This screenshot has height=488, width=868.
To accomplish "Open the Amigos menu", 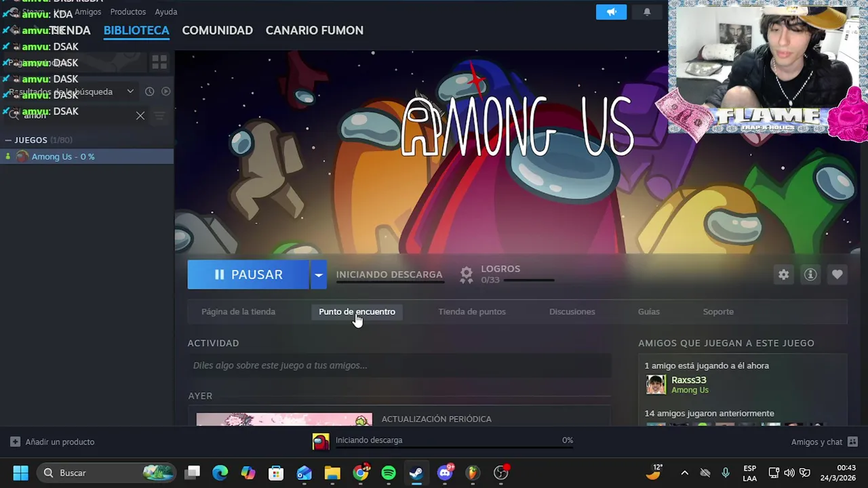I will click(x=88, y=12).
